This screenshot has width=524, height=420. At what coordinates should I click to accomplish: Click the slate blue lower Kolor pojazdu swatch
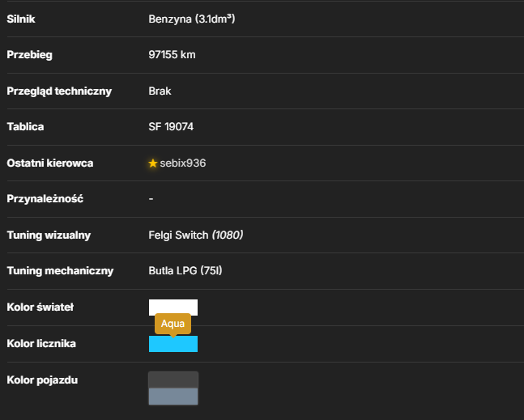[x=173, y=397]
